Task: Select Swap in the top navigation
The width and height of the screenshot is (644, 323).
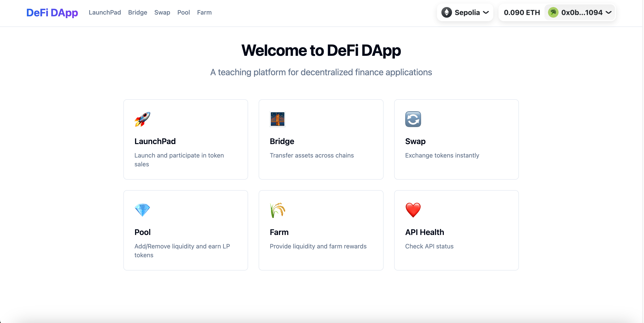Action: click(162, 13)
